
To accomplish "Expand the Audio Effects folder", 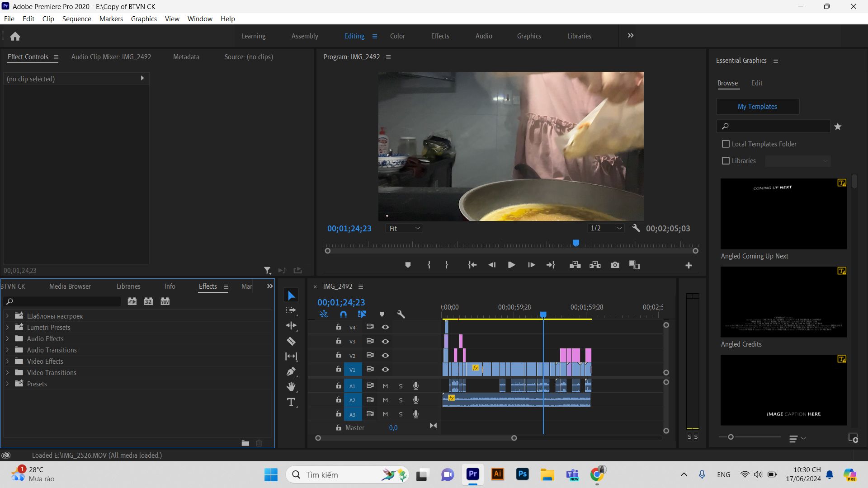I will point(7,339).
